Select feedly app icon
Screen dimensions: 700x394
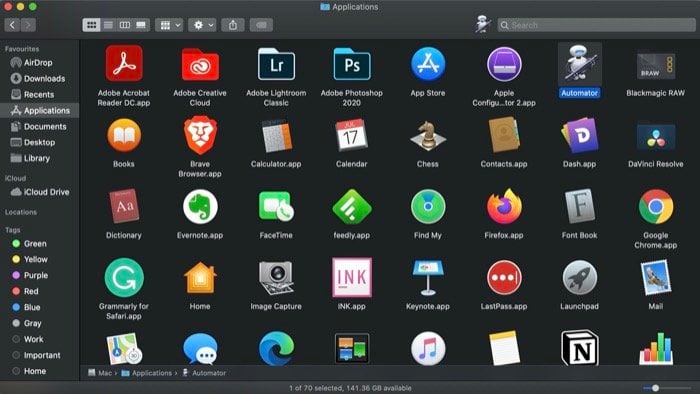(352, 207)
